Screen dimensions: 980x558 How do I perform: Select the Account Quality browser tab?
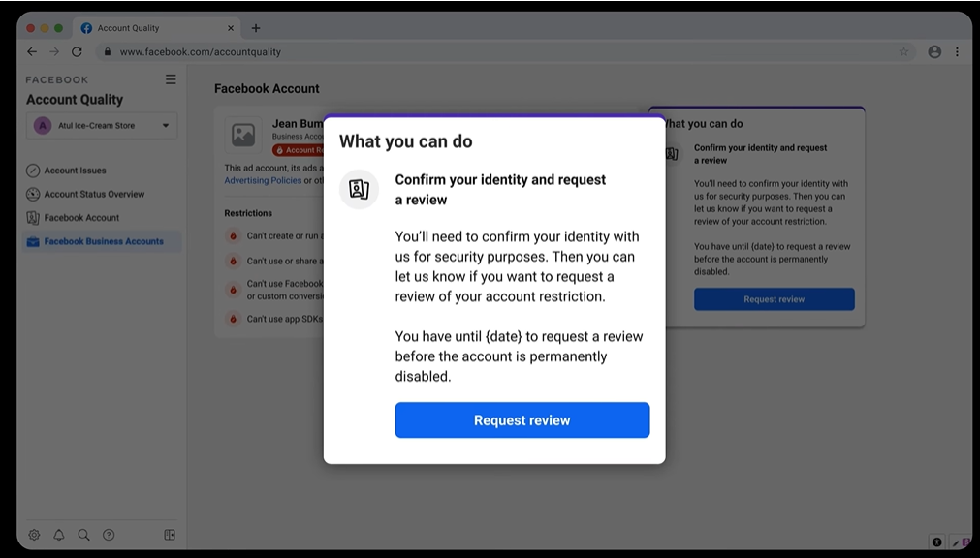coord(157,28)
